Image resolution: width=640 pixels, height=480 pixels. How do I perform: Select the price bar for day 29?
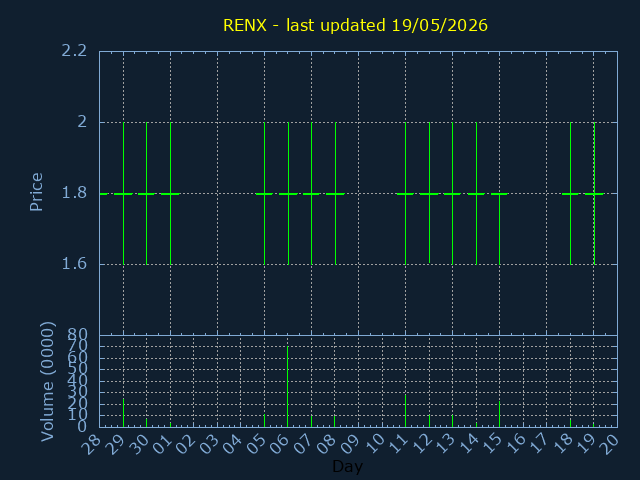123,193
